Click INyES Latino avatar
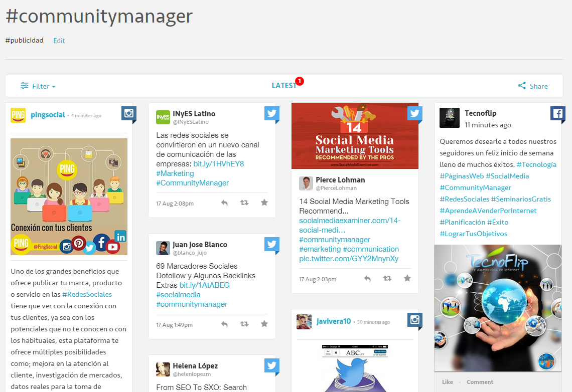This screenshot has height=392, width=572. [x=163, y=117]
